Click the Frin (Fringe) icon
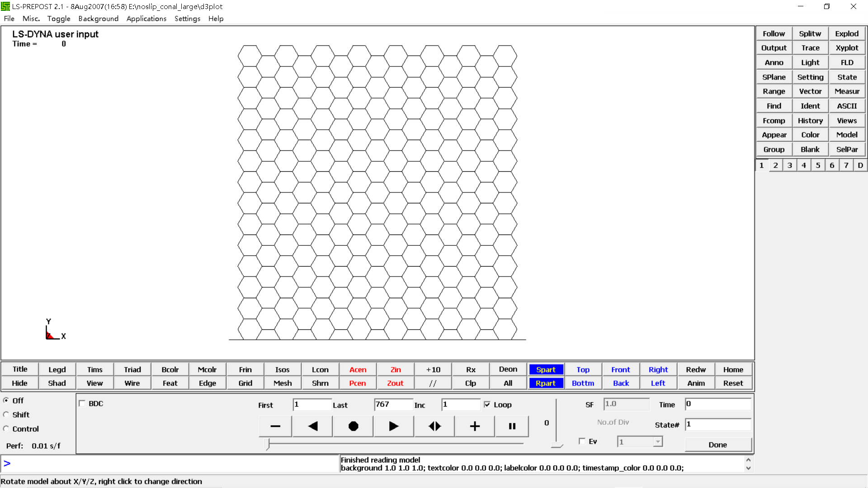The image size is (868, 488). pyautogui.click(x=245, y=369)
